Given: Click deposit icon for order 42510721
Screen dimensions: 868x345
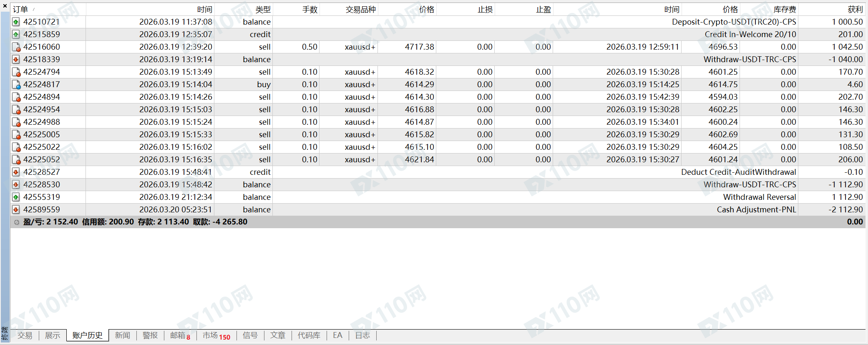Looking at the screenshot, I should [16, 22].
